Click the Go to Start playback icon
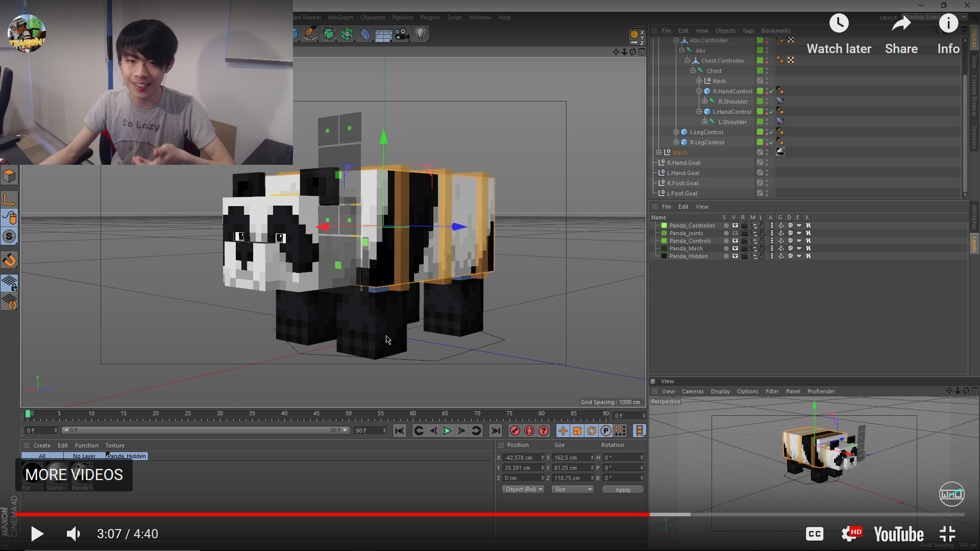 400,431
